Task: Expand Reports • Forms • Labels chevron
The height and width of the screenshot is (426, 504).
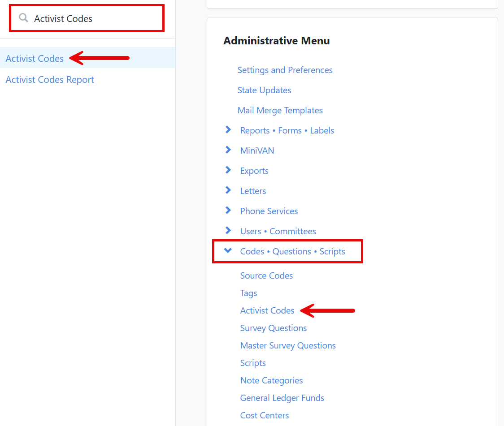Action: 228,130
